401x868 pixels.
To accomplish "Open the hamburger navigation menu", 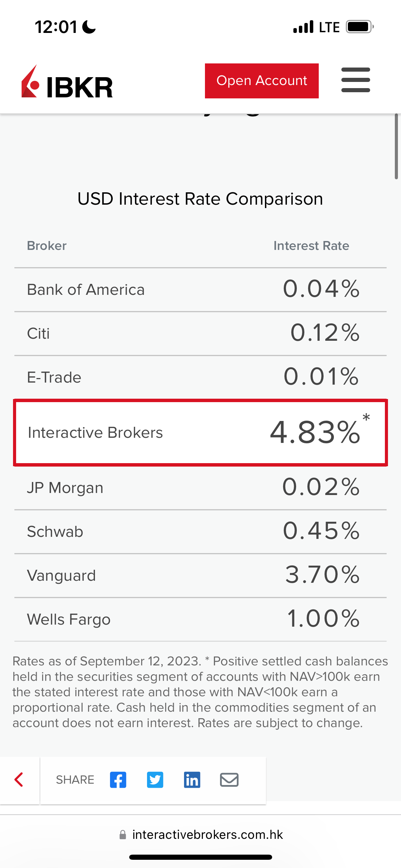I will point(355,80).
